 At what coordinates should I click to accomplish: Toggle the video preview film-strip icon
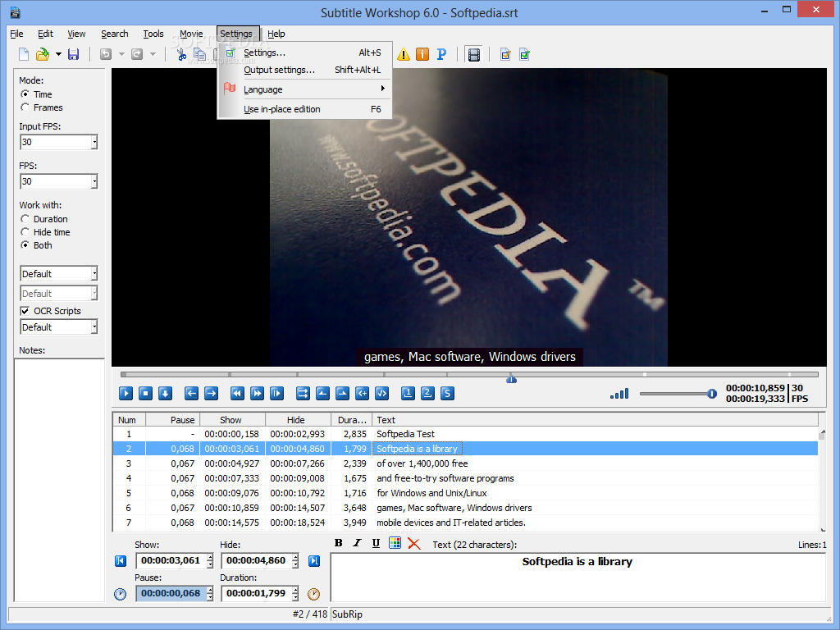click(x=474, y=55)
